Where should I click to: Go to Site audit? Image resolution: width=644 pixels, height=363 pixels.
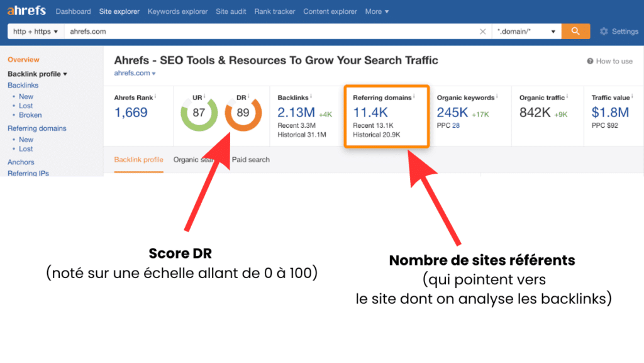[231, 11]
